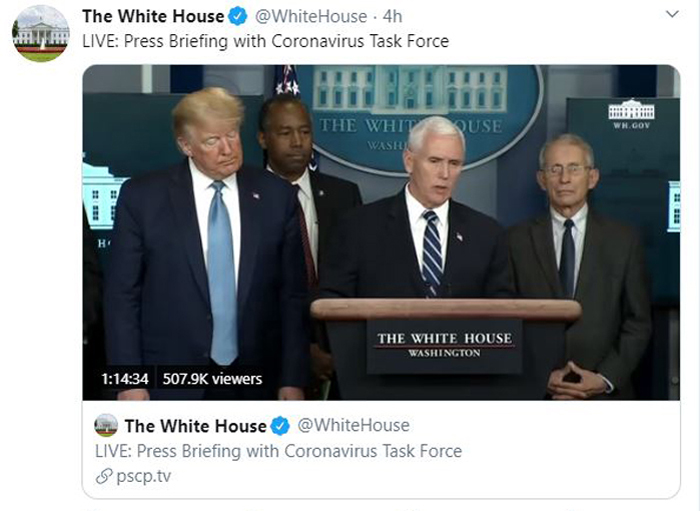Expand the tweet options chevron menu

click(672, 14)
